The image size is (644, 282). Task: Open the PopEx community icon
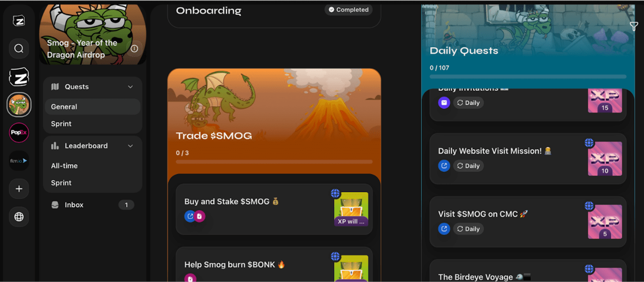(x=19, y=133)
